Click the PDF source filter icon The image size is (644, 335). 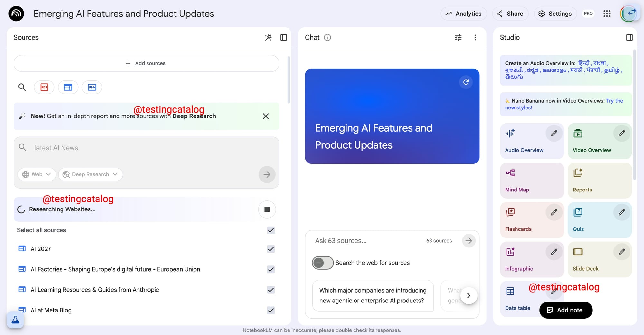(44, 87)
